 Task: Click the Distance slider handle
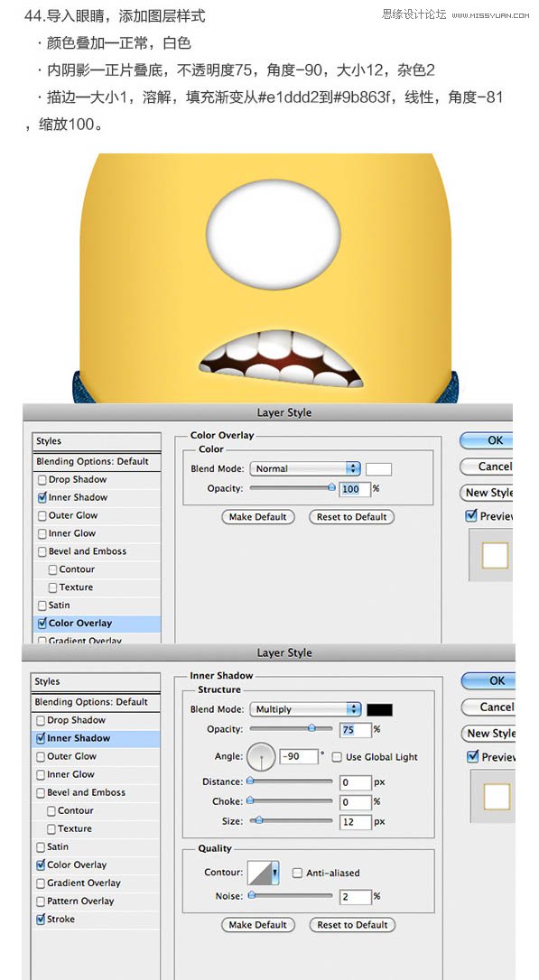[251, 781]
